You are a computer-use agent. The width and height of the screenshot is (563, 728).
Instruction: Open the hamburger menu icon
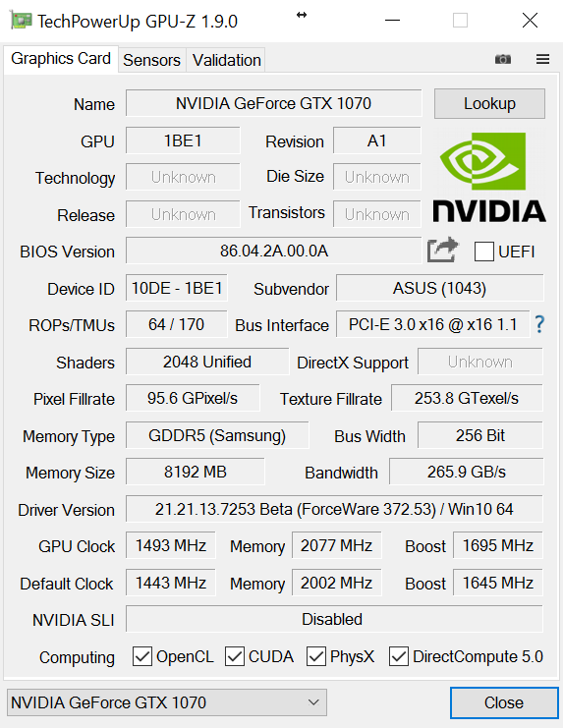[542, 59]
